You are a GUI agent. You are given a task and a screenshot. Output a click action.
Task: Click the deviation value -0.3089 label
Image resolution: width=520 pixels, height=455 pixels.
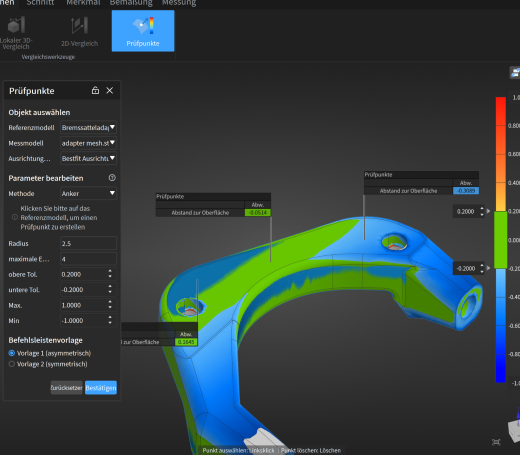(466, 191)
